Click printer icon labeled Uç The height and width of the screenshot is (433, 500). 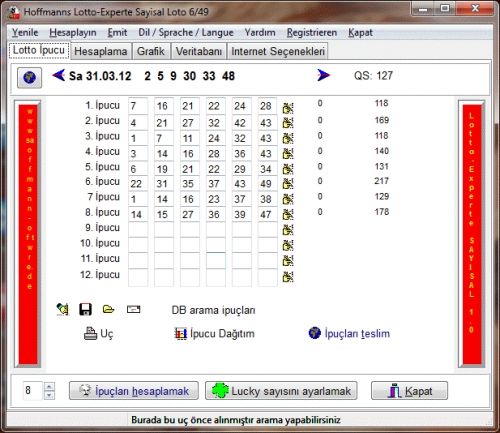point(98,333)
